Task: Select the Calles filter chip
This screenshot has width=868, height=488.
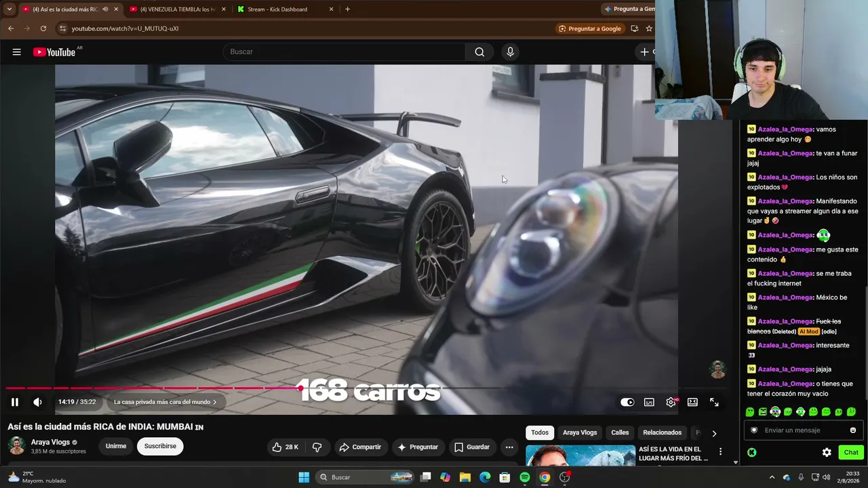Action: pyautogui.click(x=620, y=432)
